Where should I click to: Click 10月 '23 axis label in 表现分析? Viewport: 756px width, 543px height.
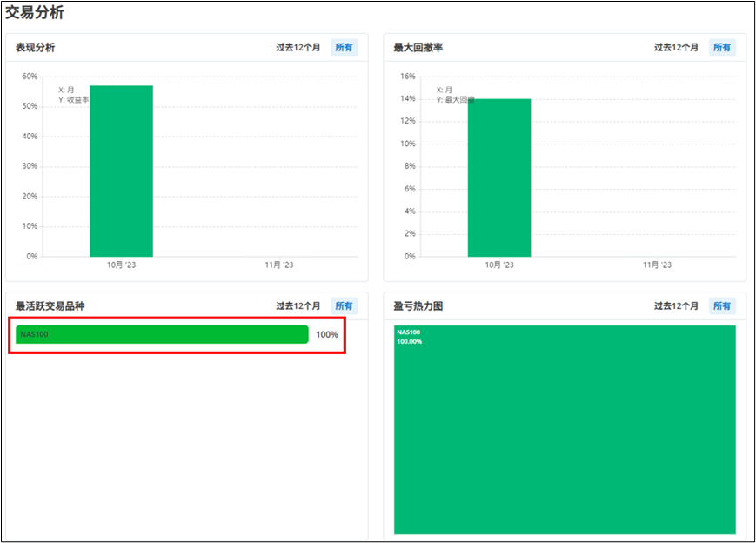point(121,265)
